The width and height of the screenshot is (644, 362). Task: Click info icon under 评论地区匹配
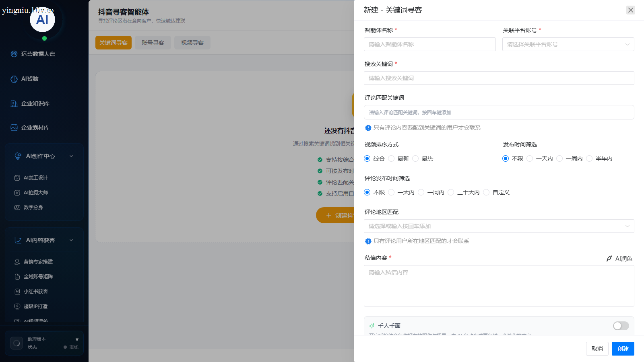[x=368, y=241]
